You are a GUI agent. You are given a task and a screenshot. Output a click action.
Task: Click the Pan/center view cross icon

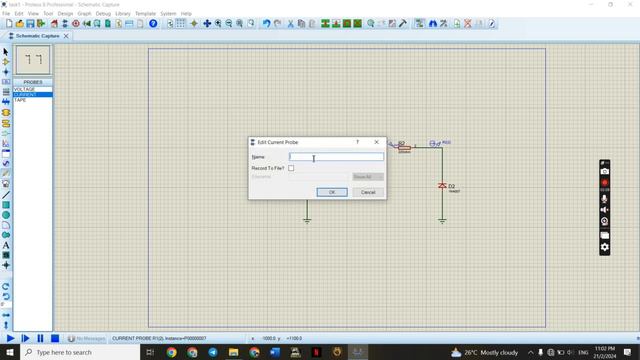pos(207,24)
